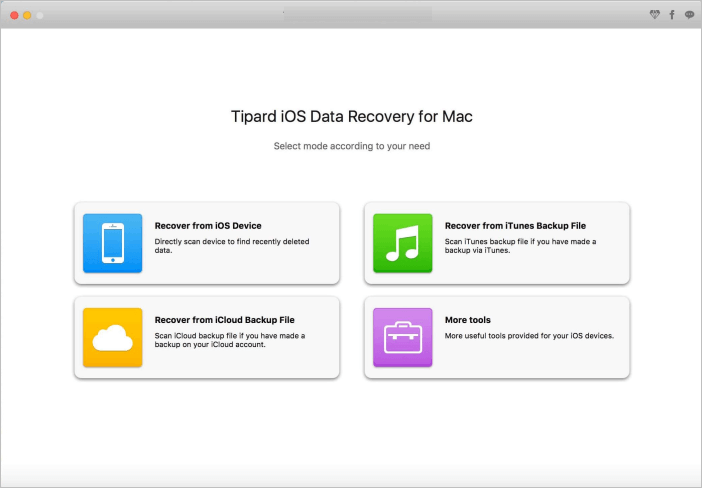702x488 pixels.
Task: Open the diamond purchase icon in title bar
Action: pyautogui.click(x=655, y=15)
